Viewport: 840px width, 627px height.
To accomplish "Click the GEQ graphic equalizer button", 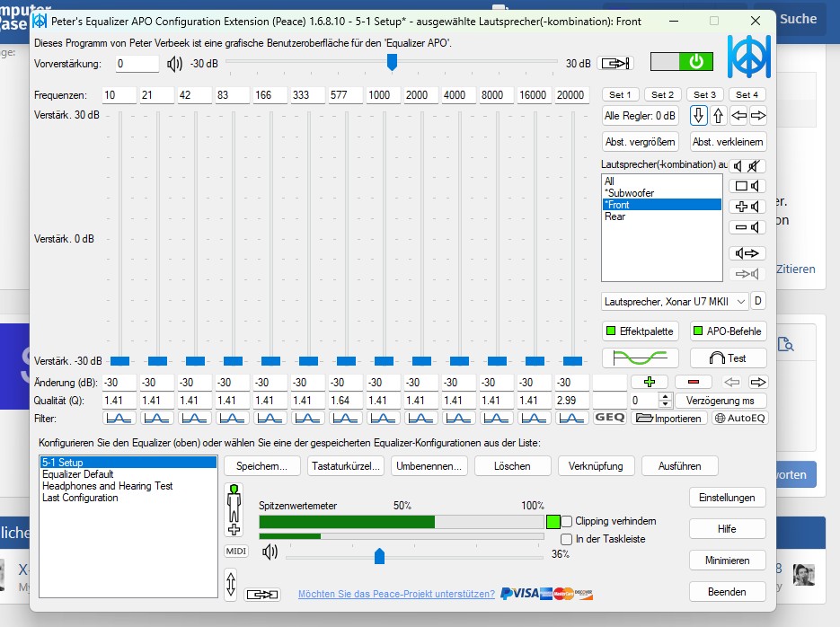I will [x=610, y=418].
